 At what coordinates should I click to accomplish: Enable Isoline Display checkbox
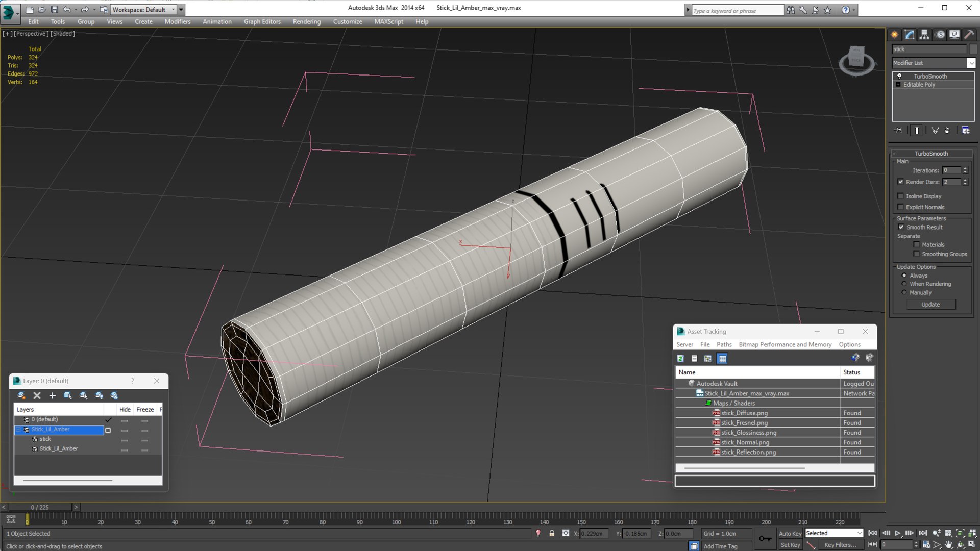[x=901, y=196]
